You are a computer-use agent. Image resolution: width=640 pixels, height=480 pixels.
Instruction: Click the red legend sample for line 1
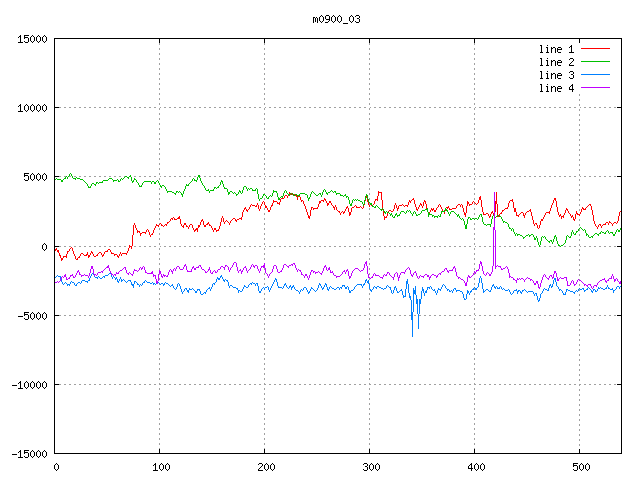pos(596,49)
